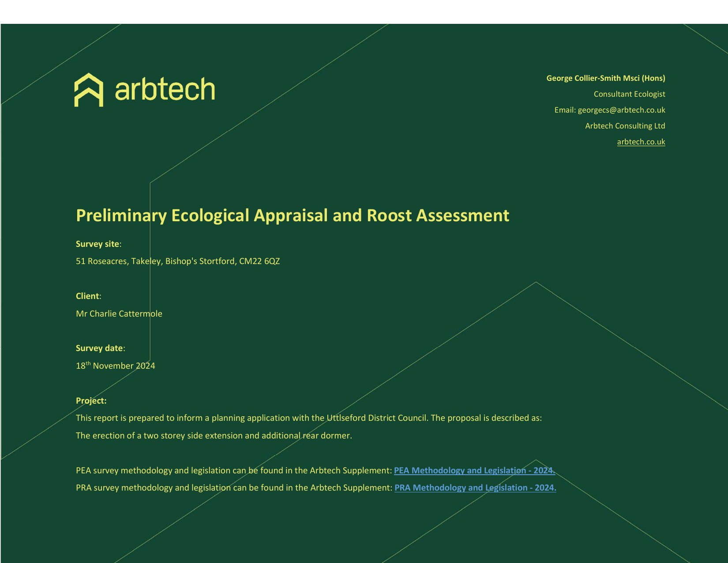The width and height of the screenshot is (728, 563).
Task: Click the 18th November 2024 date text
Action: coord(116,366)
